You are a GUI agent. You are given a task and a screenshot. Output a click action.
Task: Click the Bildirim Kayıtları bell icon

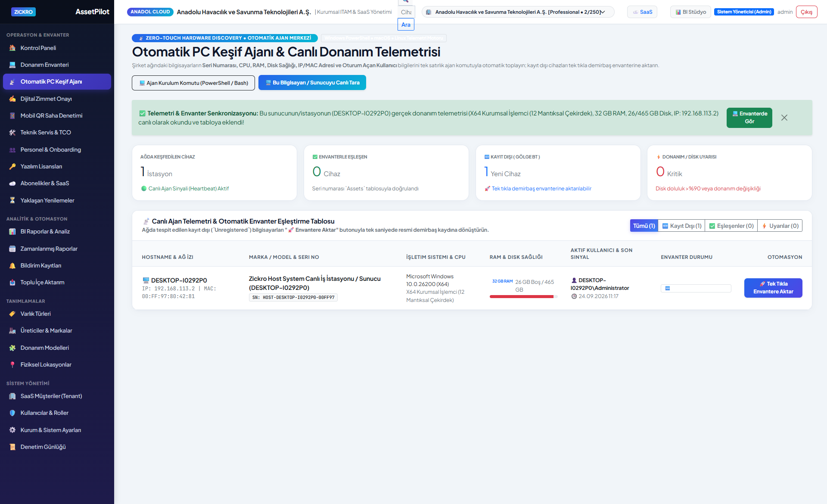click(x=12, y=265)
